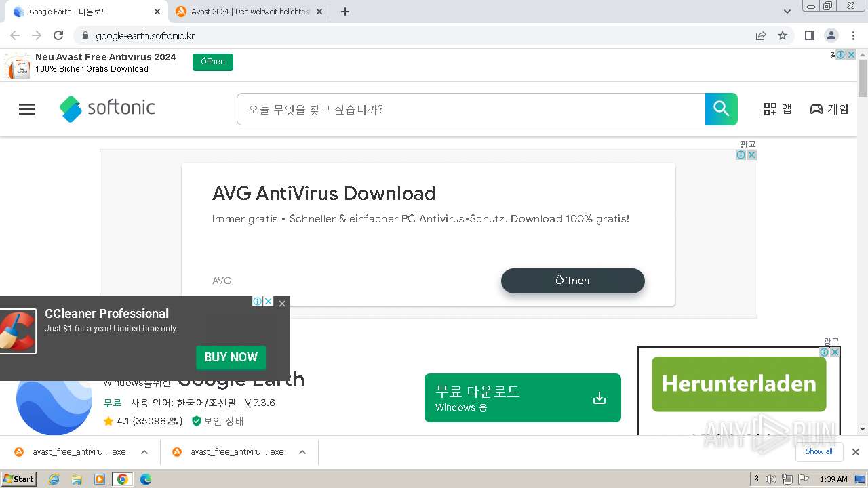Open the 앱 apps section
The height and width of the screenshot is (488, 868).
coord(778,109)
